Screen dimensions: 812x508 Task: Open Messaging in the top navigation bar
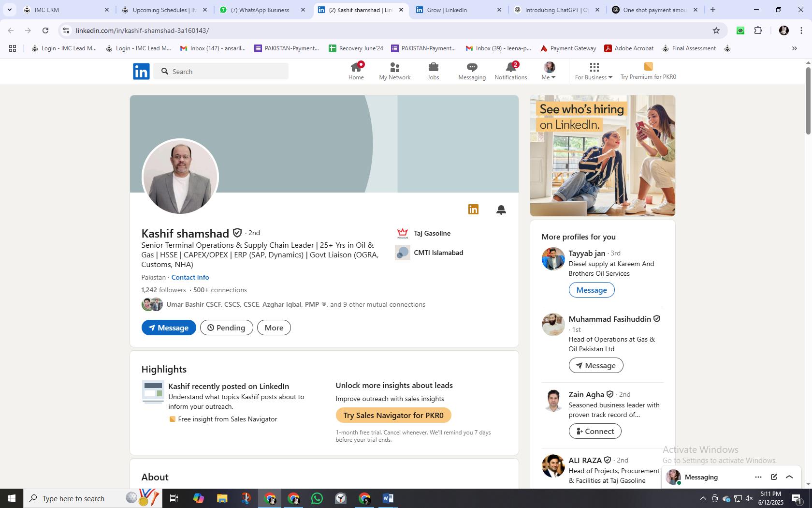click(x=472, y=71)
